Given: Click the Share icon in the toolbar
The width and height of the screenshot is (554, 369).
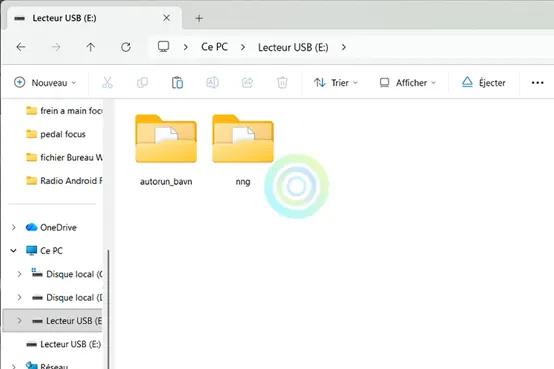Looking at the screenshot, I should click(247, 83).
